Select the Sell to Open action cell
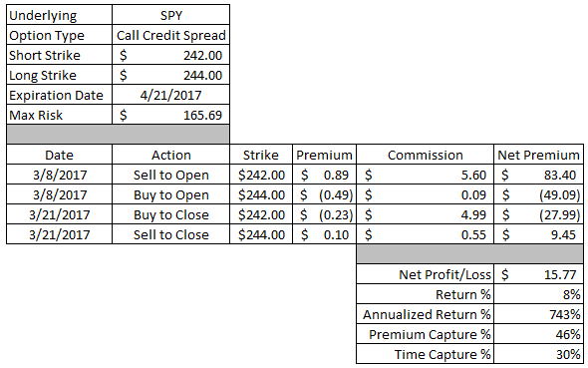Image resolution: width=588 pixels, height=368 pixels. click(x=171, y=175)
